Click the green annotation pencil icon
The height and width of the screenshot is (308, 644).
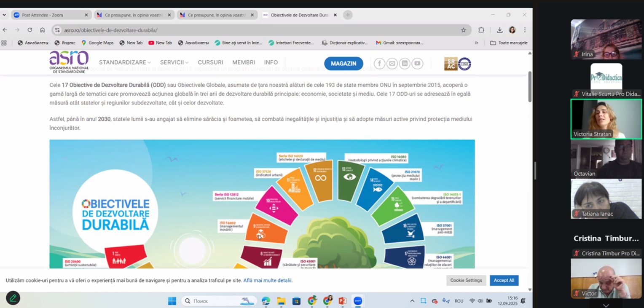(x=13, y=298)
